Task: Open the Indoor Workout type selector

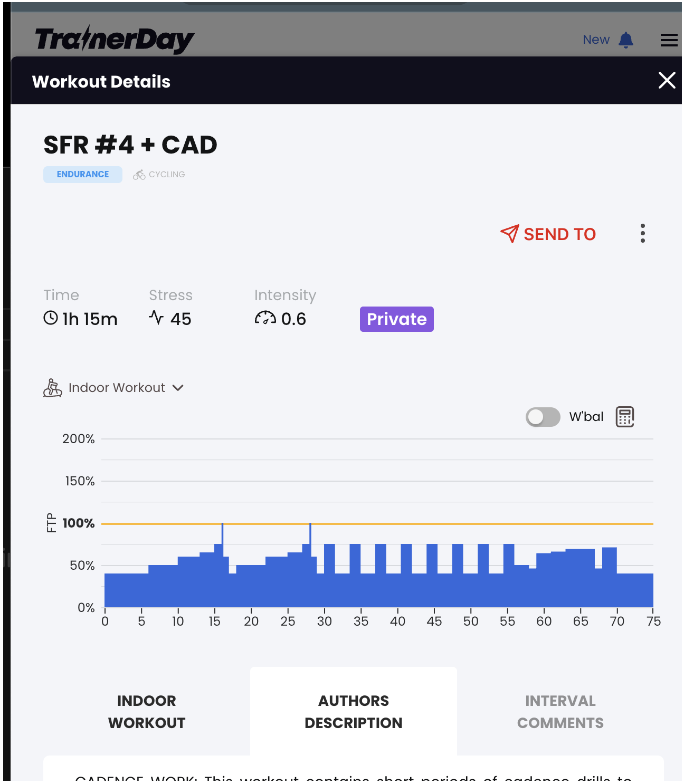Action: (117, 388)
